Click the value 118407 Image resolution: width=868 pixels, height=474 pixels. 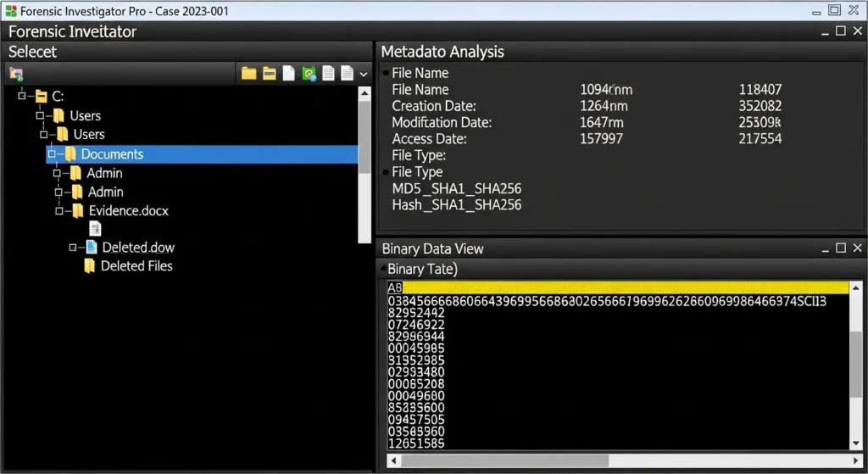(760, 89)
